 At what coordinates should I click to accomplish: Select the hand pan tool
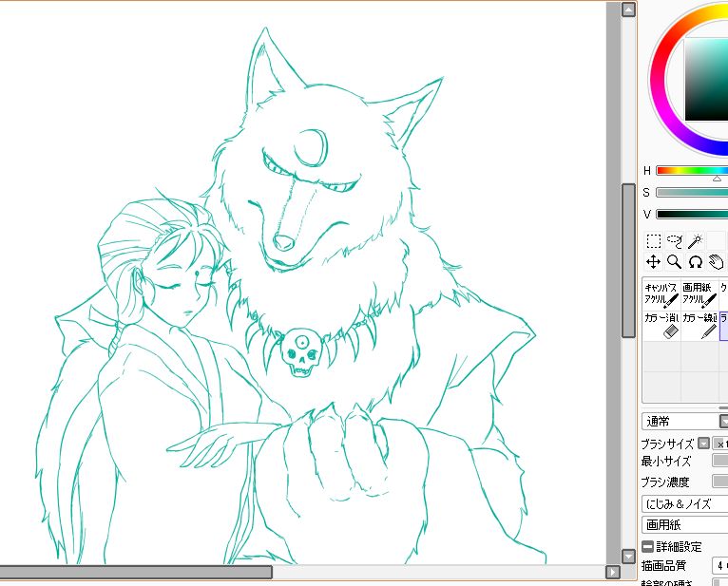715,261
